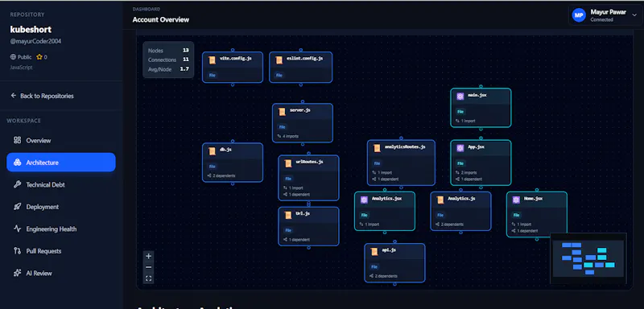Click the file icon on eslint.config.js
Screen dimensions: 644x309
[x=279, y=60]
